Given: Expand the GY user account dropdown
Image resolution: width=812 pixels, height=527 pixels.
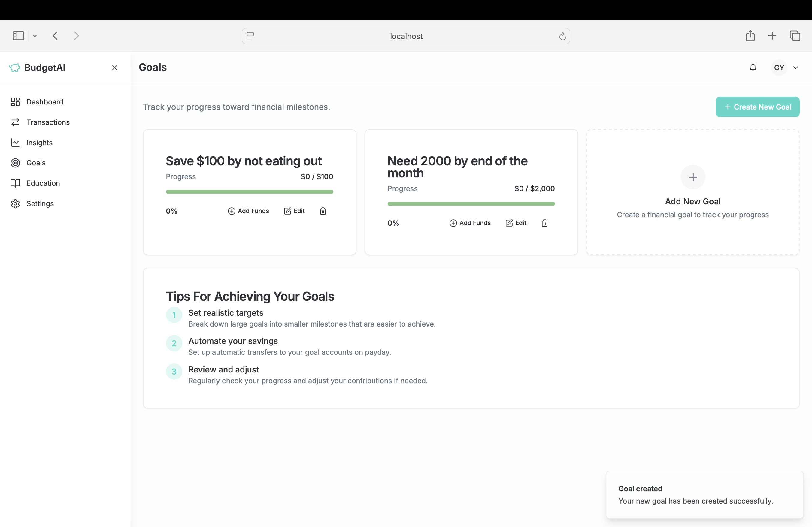Looking at the screenshot, I should click(795, 68).
